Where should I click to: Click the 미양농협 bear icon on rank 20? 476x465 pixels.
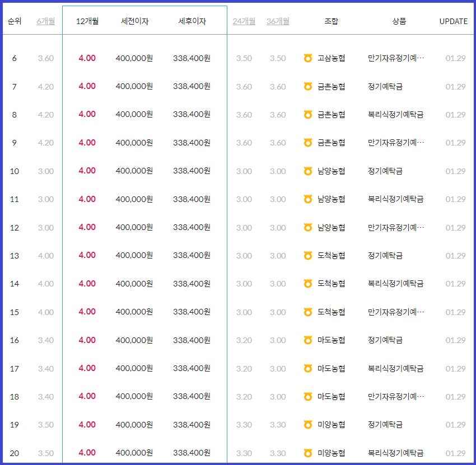click(x=306, y=453)
